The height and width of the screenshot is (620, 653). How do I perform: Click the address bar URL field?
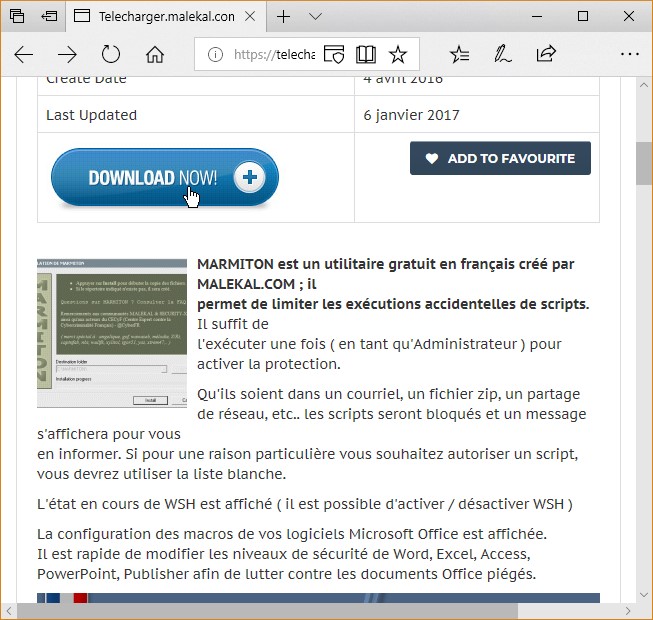point(275,54)
